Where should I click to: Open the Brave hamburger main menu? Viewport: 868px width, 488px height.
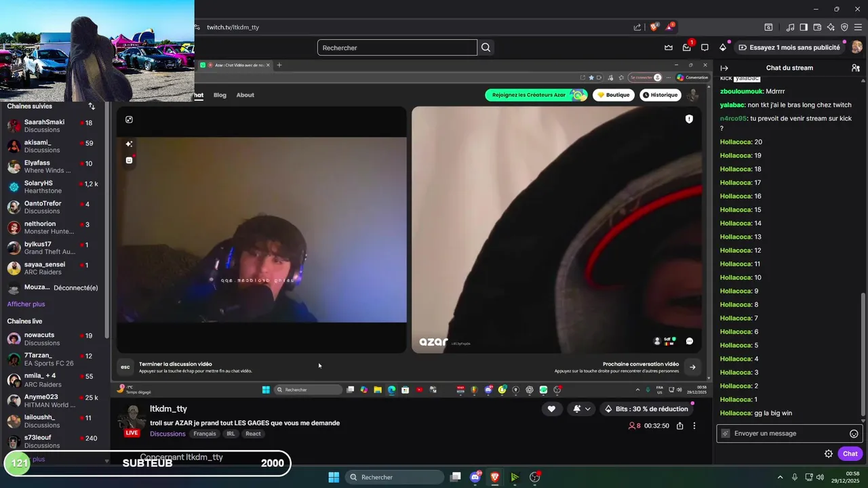click(x=859, y=27)
